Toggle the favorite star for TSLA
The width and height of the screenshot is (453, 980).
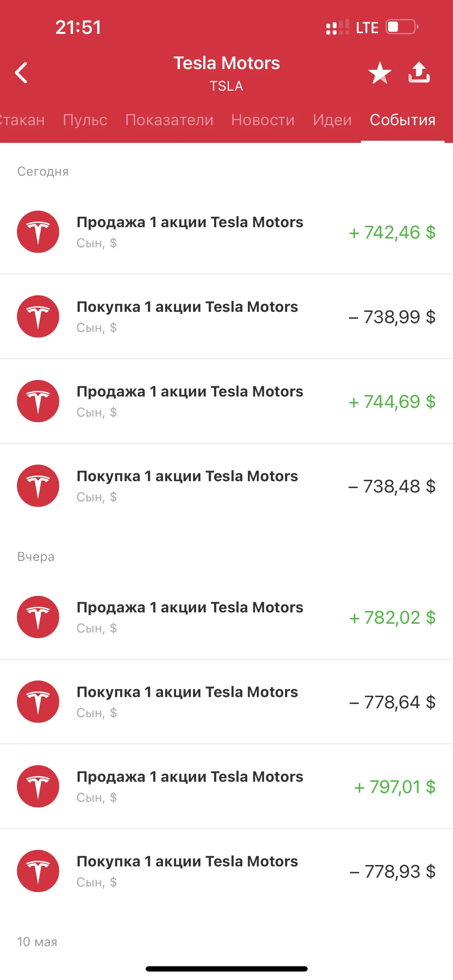point(380,73)
